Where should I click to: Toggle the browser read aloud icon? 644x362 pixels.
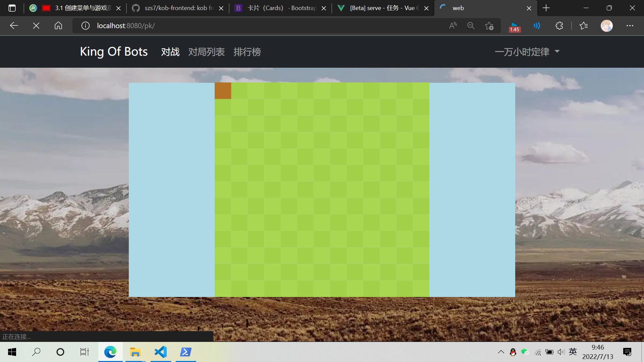point(453,25)
